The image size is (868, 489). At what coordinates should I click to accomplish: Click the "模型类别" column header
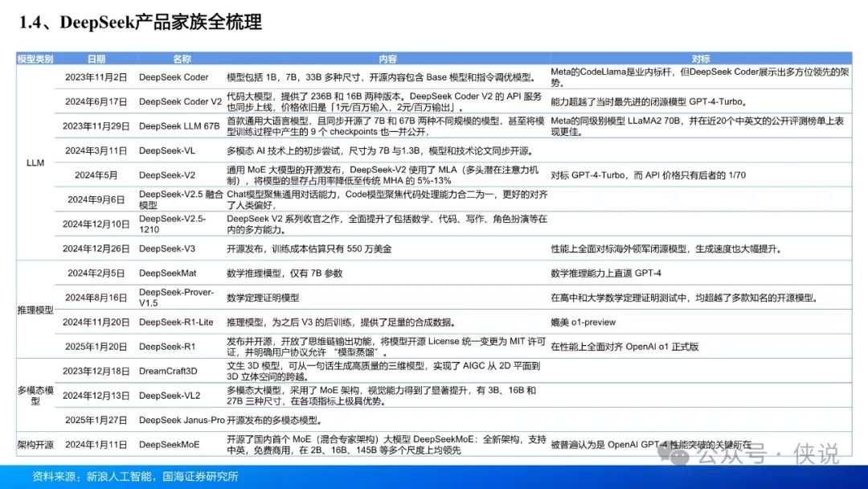pos(35,59)
